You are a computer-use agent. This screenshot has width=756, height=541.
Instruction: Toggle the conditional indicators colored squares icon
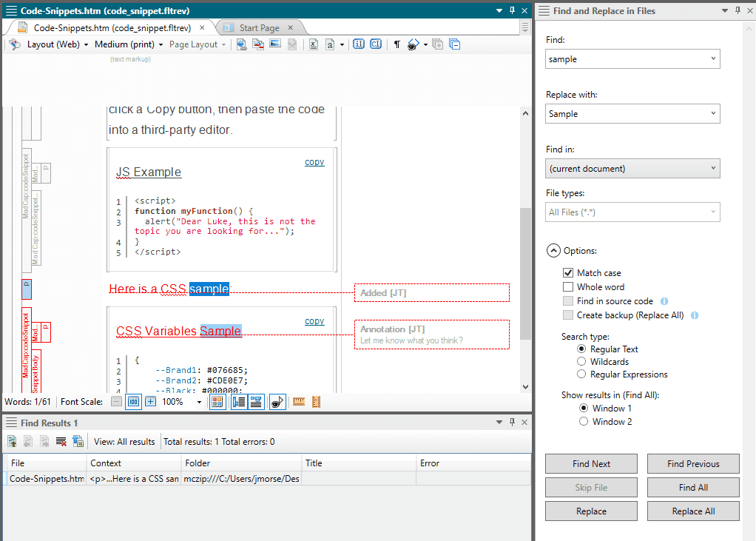click(217, 402)
